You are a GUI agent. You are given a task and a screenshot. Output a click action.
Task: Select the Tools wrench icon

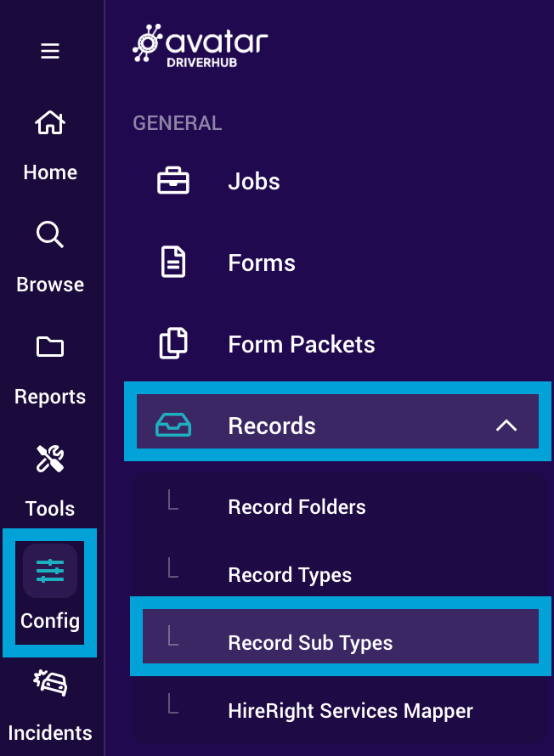pyautogui.click(x=50, y=460)
